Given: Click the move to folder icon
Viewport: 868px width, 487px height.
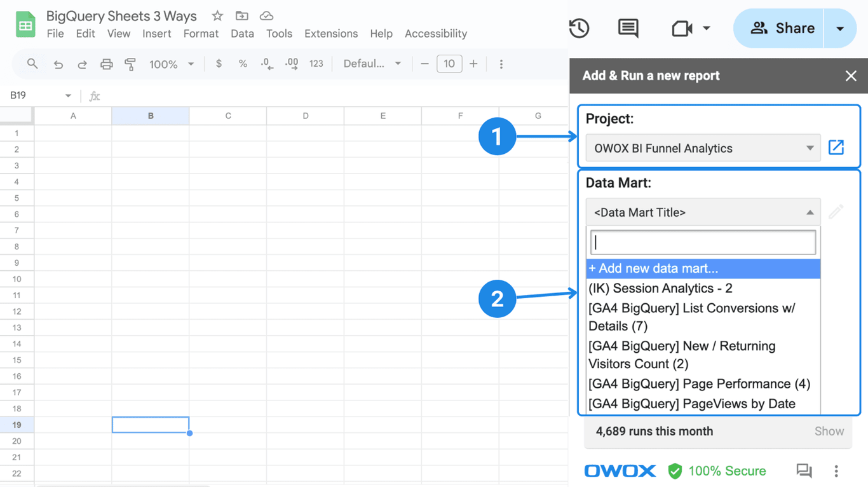Looking at the screenshot, I should [x=241, y=16].
